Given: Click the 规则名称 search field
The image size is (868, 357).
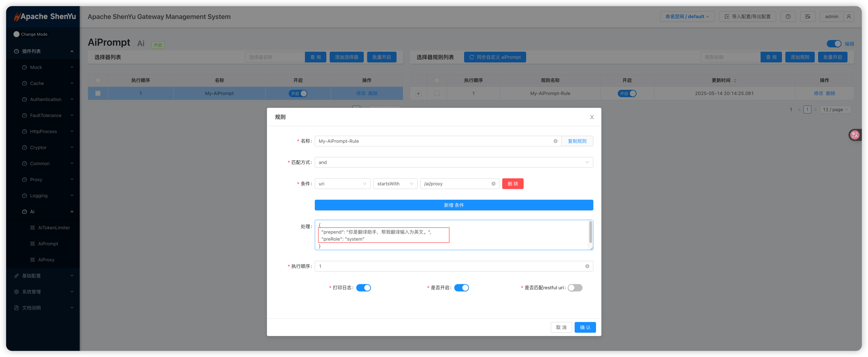Looking at the screenshot, I should [x=731, y=57].
